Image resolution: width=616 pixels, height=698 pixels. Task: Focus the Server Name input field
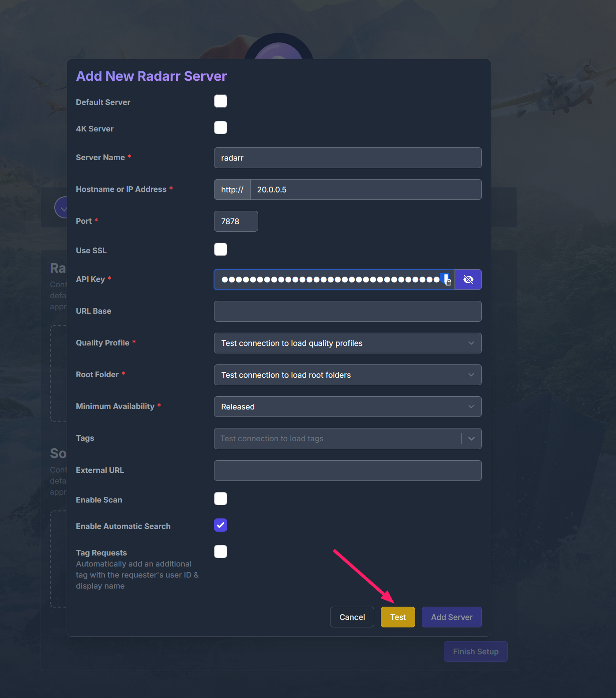[347, 158]
